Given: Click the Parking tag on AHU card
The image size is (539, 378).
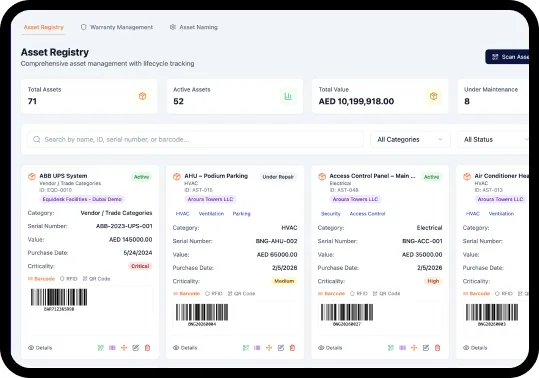Looking at the screenshot, I should click(241, 214).
